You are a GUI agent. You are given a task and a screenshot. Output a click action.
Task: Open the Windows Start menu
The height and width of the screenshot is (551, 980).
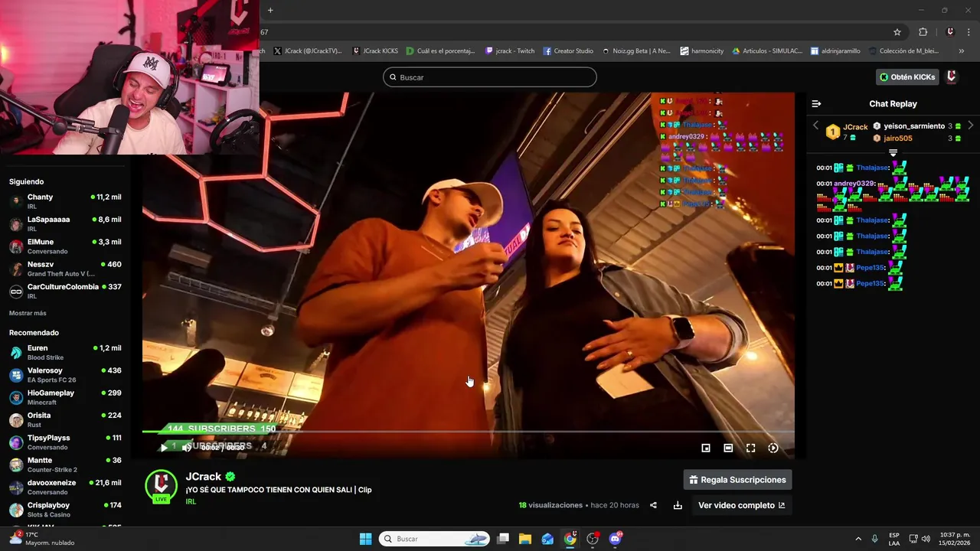pos(365,539)
